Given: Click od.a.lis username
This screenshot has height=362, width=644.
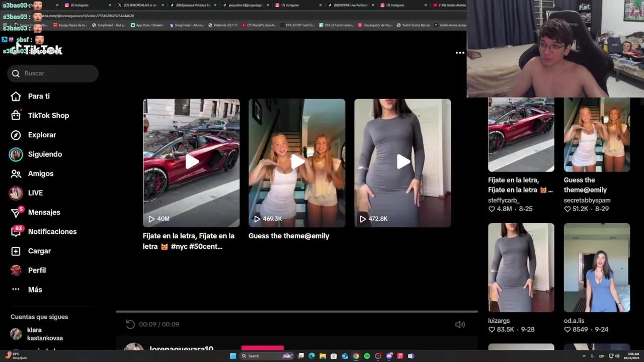Looking at the screenshot, I should tap(574, 321).
